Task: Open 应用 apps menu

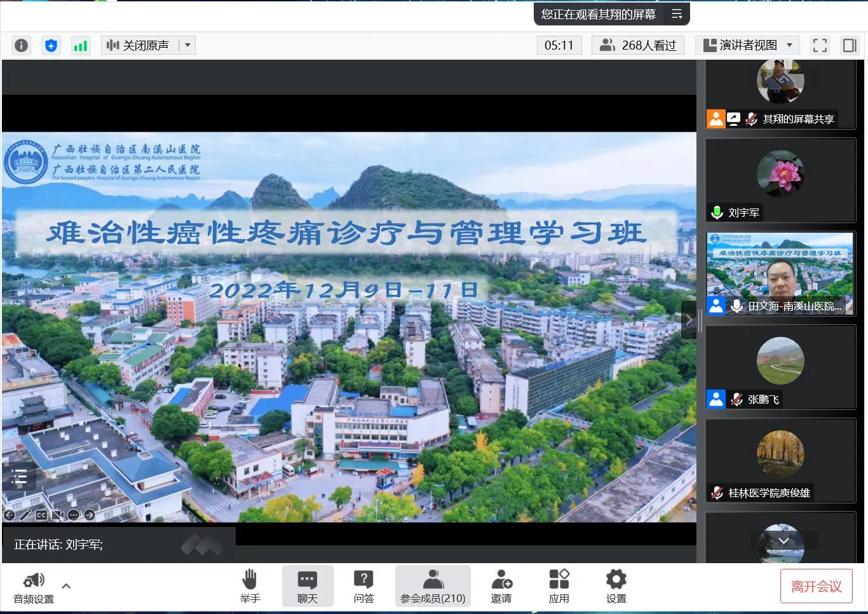Action: (x=559, y=587)
